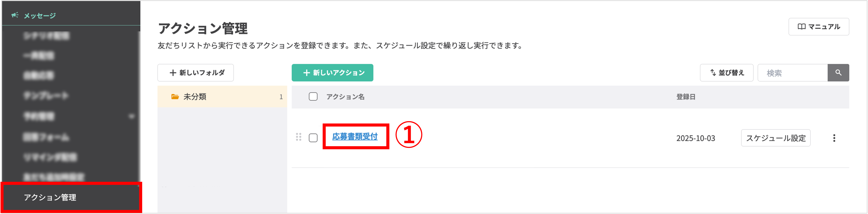Expand the 予約管理 submenu chevron
This screenshot has width=868, height=214.
(x=132, y=116)
